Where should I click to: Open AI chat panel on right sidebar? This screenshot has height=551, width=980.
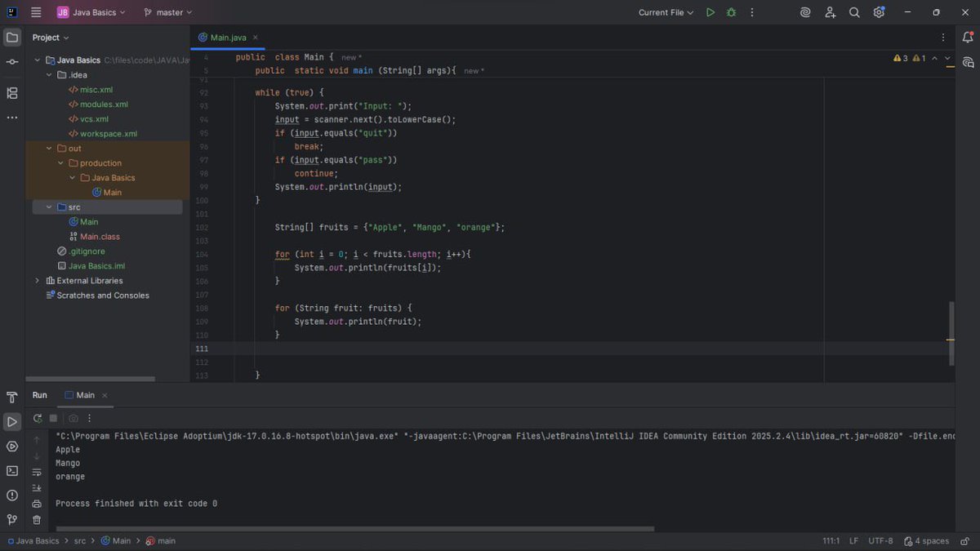[968, 62]
